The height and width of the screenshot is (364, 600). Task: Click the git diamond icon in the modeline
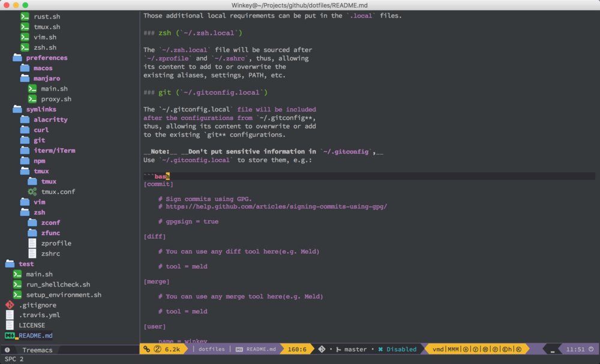pos(322,349)
